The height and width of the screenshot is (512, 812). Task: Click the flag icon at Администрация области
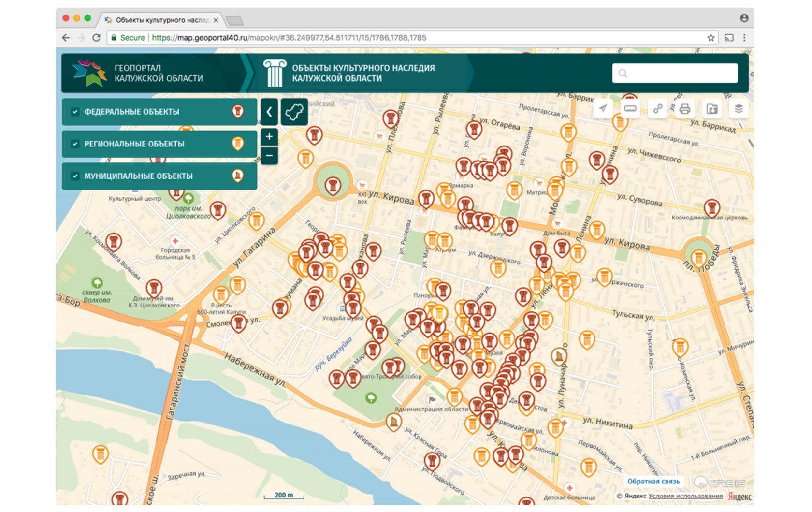(432, 399)
